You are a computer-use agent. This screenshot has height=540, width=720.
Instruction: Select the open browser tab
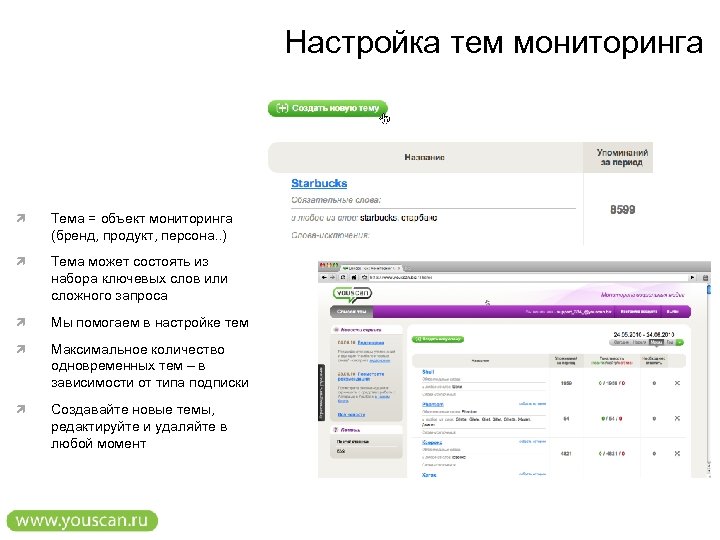[371, 267]
